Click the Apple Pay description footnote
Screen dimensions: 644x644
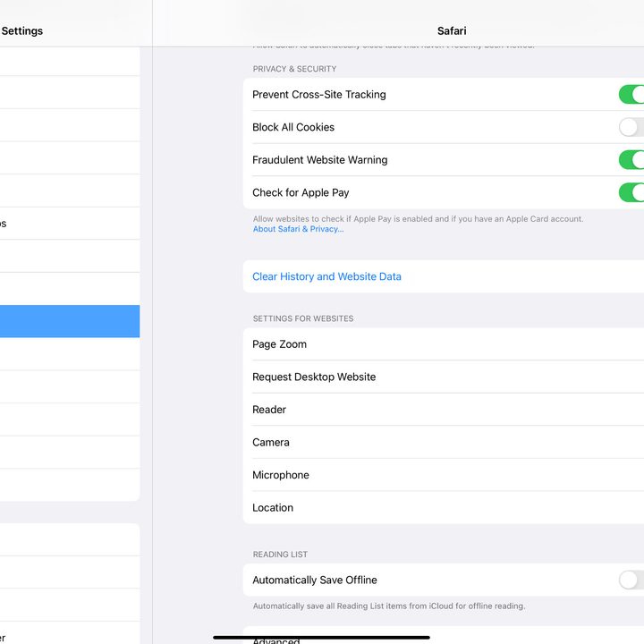(418, 219)
